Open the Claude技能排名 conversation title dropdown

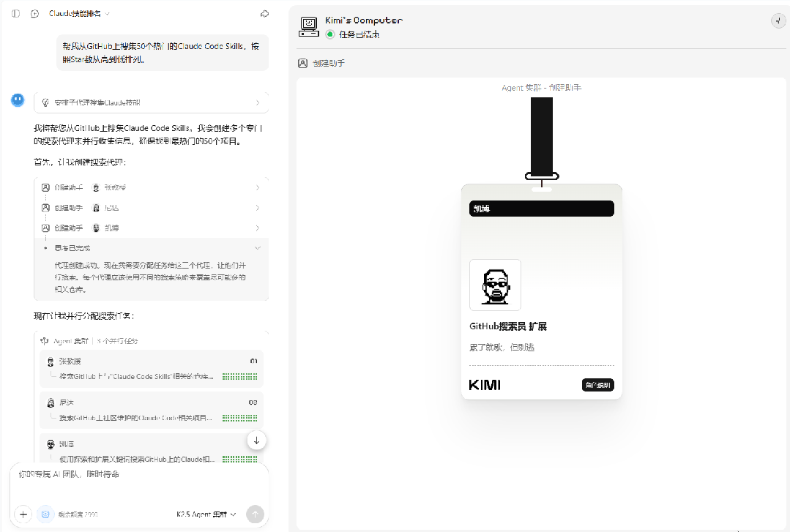(x=79, y=14)
